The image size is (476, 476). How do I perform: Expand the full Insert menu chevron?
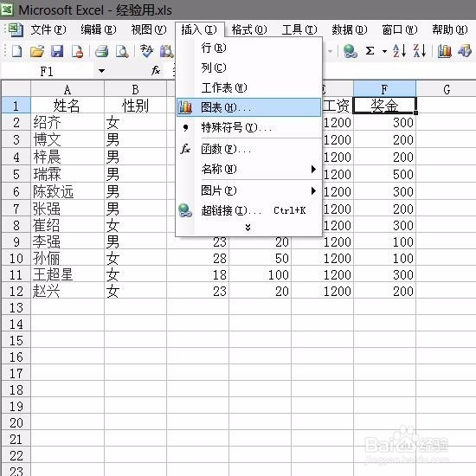(248, 228)
